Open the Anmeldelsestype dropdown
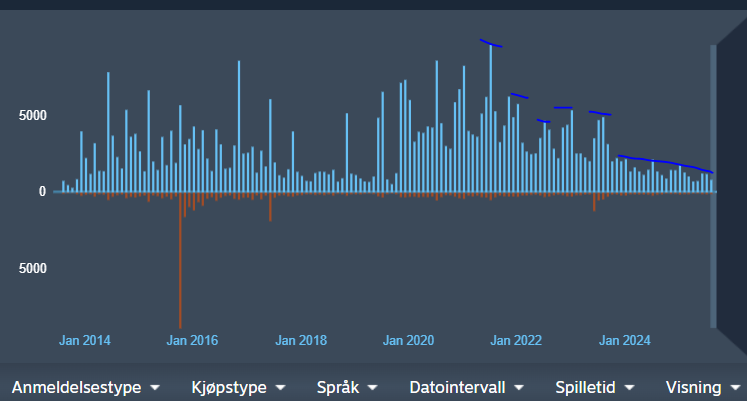Image resolution: width=747 pixels, height=401 pixels. [x=77, y=386]
